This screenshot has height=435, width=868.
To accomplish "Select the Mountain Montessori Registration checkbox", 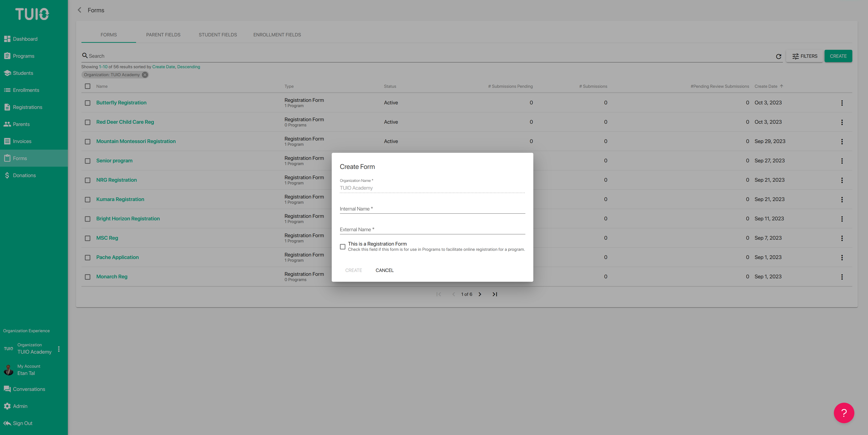I will 88,142.
